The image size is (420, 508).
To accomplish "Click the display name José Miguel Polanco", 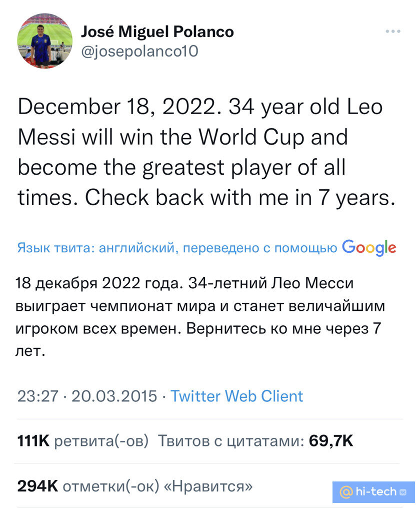I will click(x=158, y=31).
